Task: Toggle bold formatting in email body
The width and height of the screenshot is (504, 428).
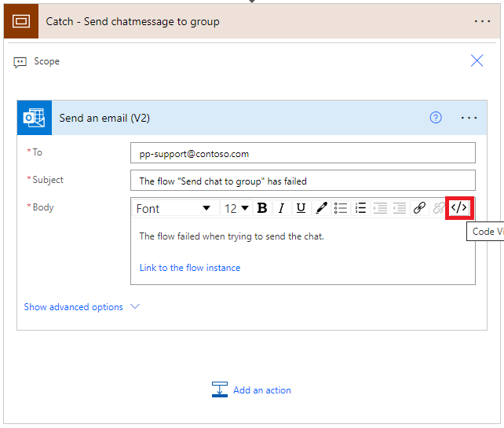Action: coord(262,208)
